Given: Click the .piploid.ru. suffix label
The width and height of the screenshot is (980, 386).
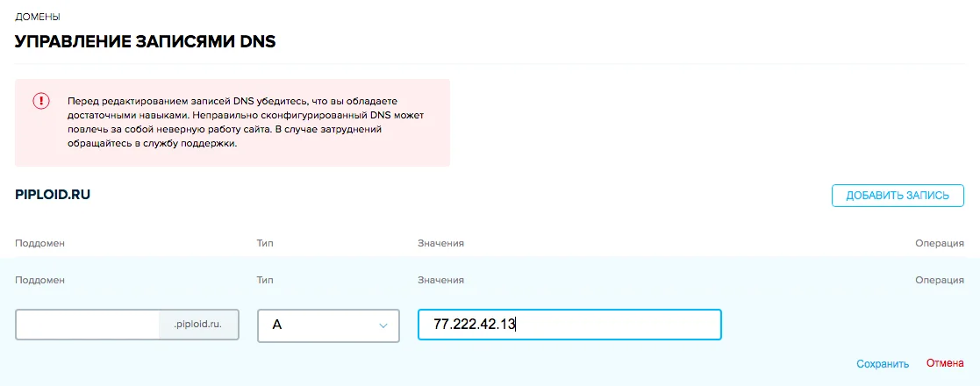Looking at the screenshot, I should (198, 325).
